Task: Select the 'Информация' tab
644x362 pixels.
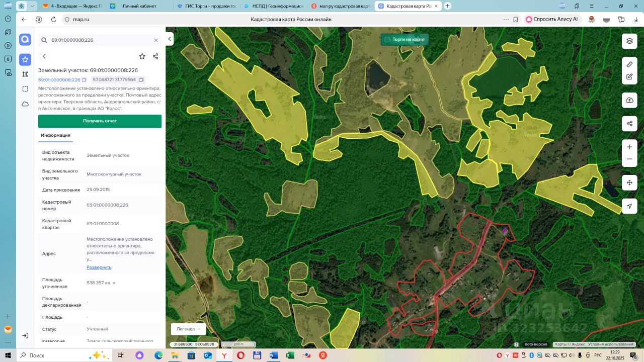Action: 55,135
